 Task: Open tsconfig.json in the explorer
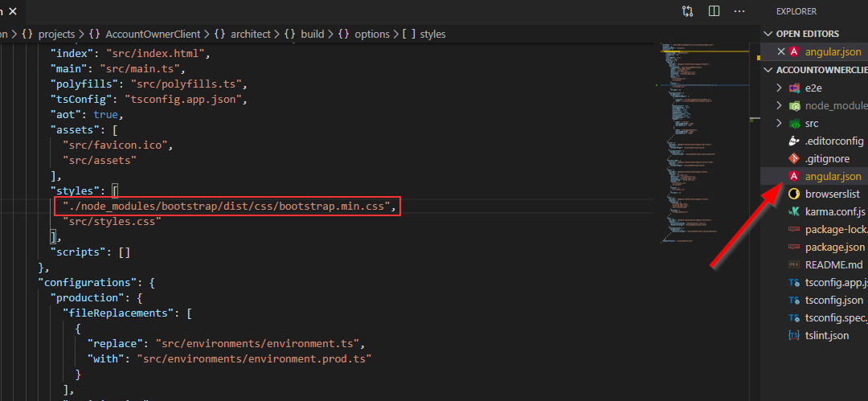(x=833, y=300)
